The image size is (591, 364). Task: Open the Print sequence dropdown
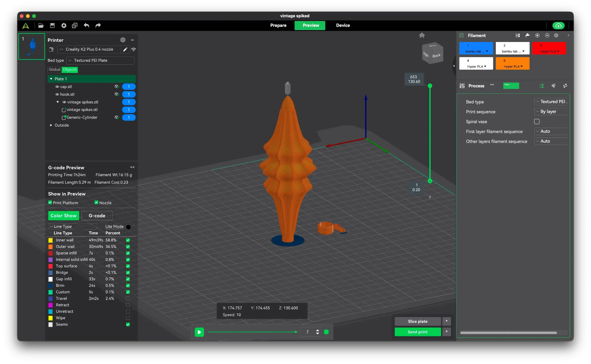[551, 111]
